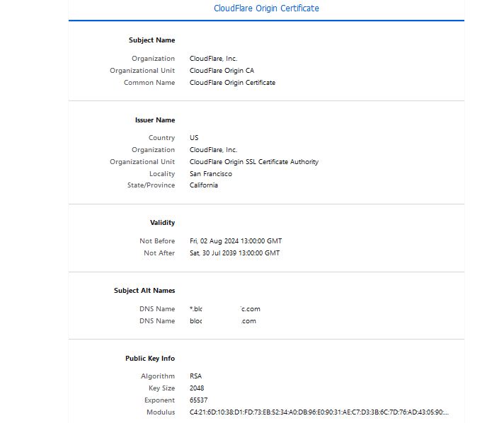504x423 pixels.
Task: Click the Subject Organization value 'CloudFlare, Inc.'
Action: pyautogui.click(x=213, y=59)
